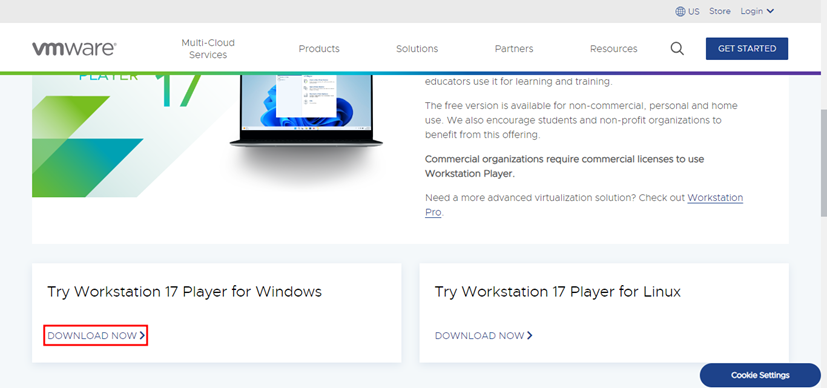Click 'Commercial organizations require commercial licenses' text

click(564, 166)
